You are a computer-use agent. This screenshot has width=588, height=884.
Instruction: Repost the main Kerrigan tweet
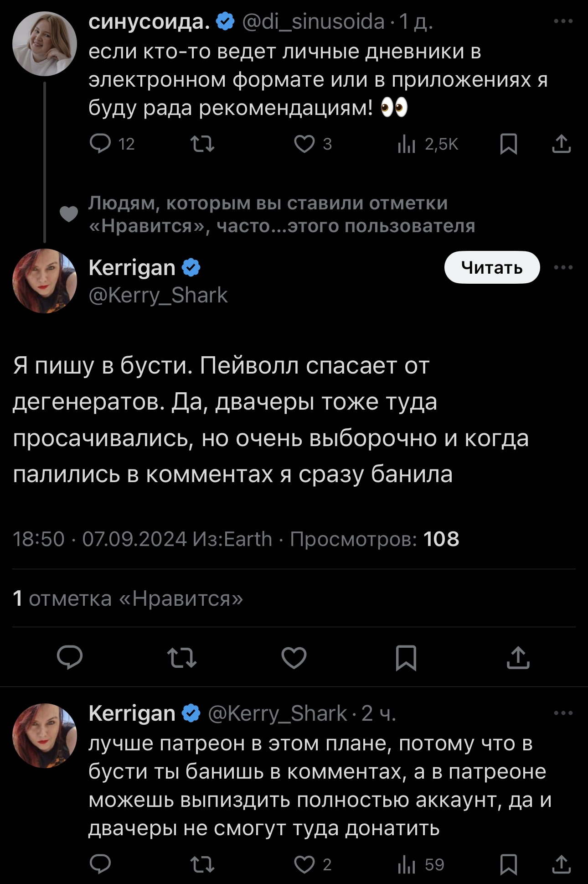(x=182, y=657)
